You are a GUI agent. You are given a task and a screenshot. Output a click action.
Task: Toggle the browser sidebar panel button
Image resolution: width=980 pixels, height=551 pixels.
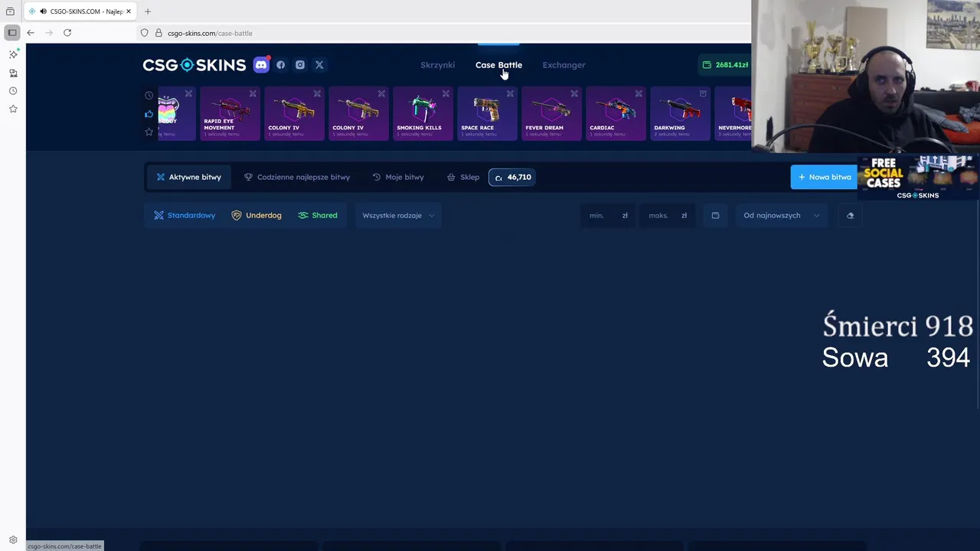click(11, 33)
